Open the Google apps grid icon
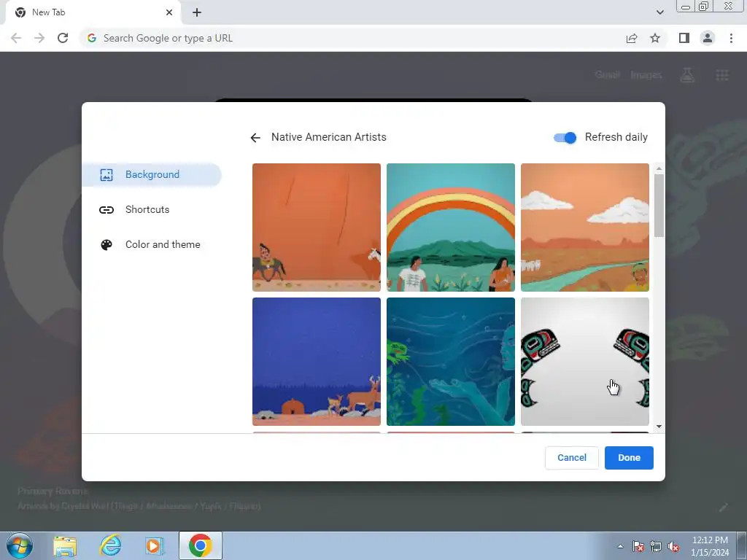The width and height of the screenshot is (747, 560). pyautogui.click(x=722, y=75)
